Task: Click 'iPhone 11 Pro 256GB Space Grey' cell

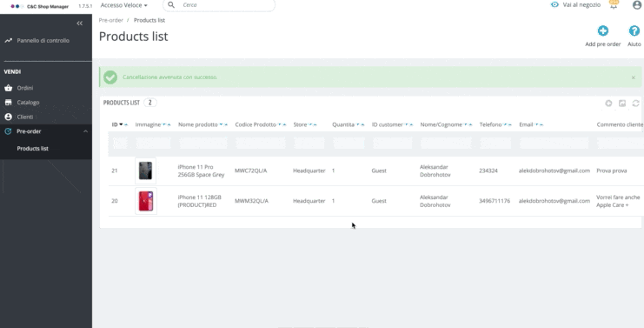Action: (x=202, y=171)
